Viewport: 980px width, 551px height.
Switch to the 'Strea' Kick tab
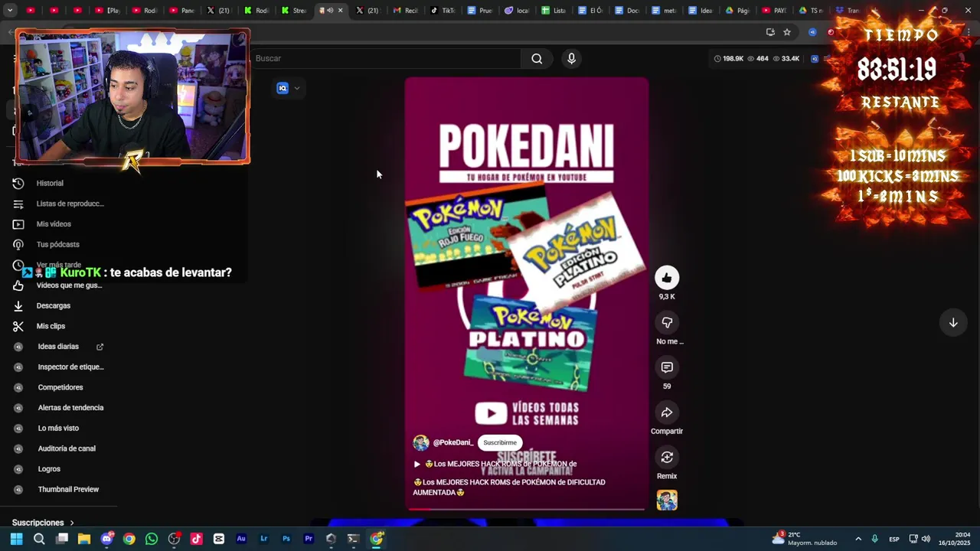(x=294, y=11)
